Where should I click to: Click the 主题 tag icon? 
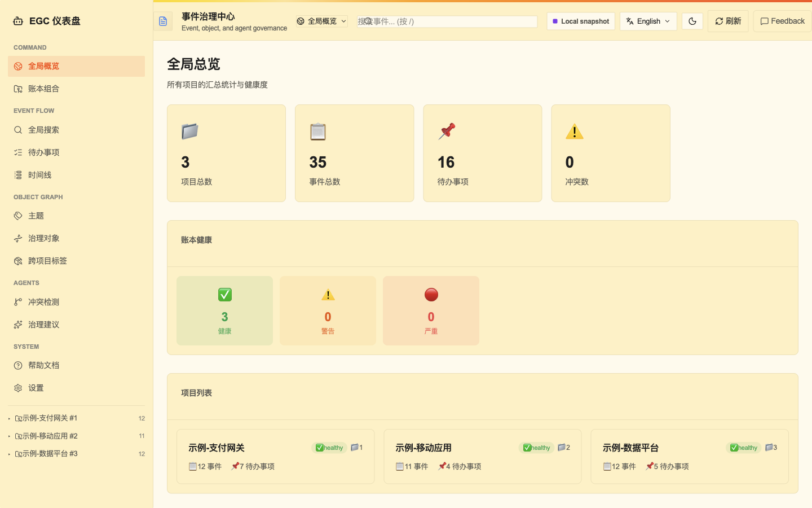click(18, 216)
